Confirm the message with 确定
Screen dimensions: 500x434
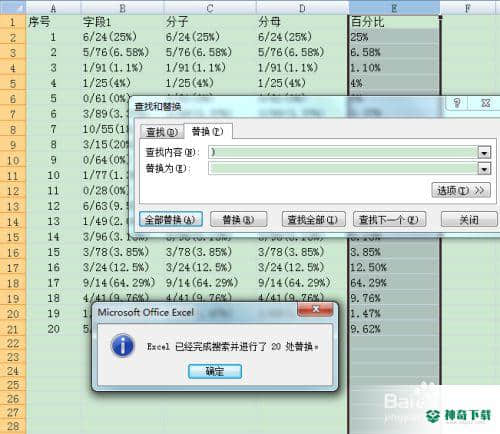215,371
